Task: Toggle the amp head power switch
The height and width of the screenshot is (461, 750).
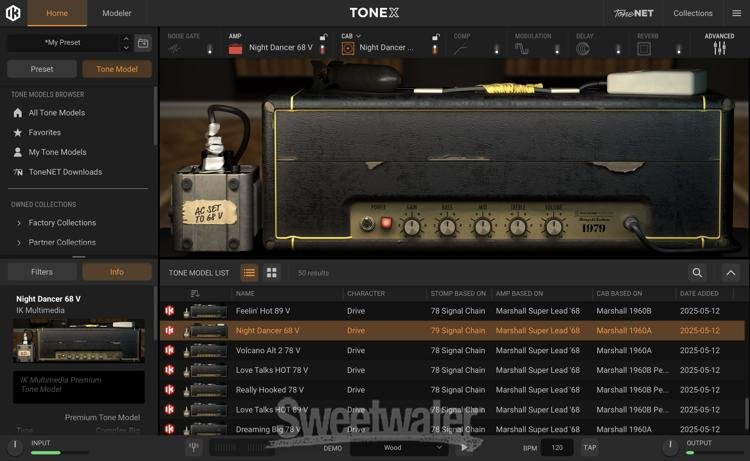Action: [x=367, y=224]
